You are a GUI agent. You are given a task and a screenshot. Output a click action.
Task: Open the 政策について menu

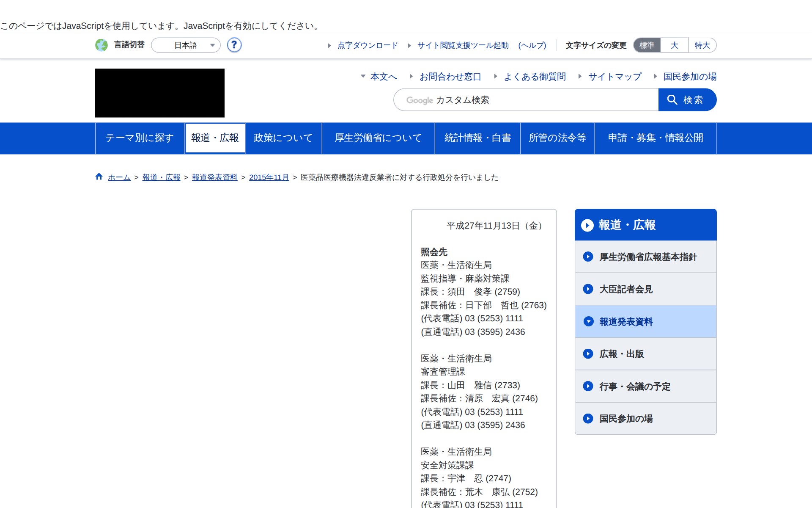point(282,138)
